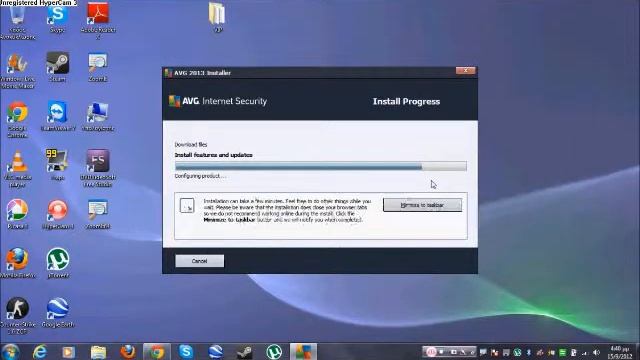
Task: Close the AVG 2013 Installer window
Action: tap(465, 71)
